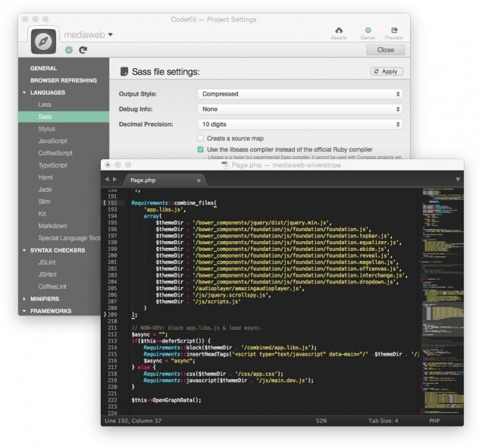Click $this->OpenGraphData() on line 222

(166, 400)
